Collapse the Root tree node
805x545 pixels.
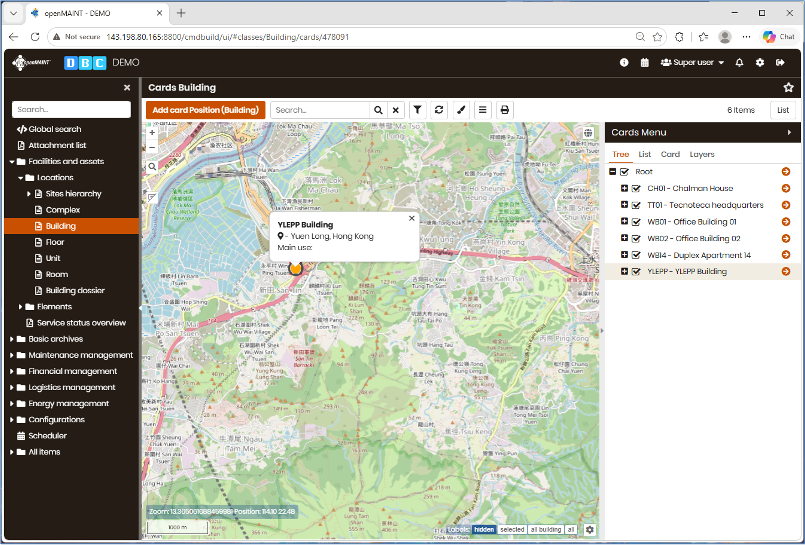pos(612,171)
